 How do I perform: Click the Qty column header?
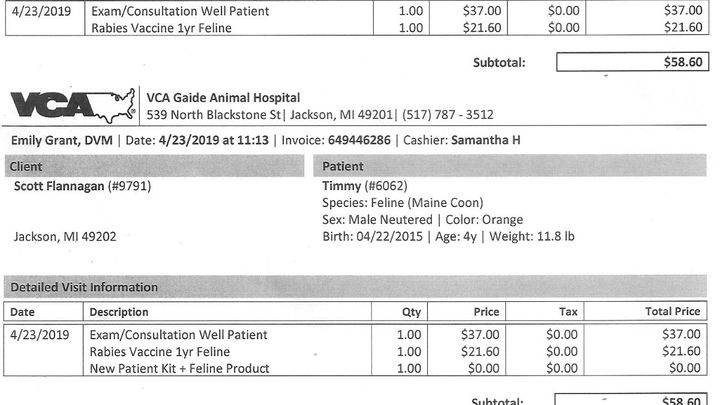pos(411,312)
